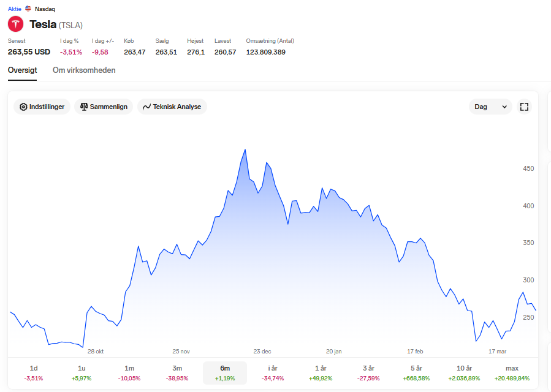Click the -3,51% daily change value

71,52
